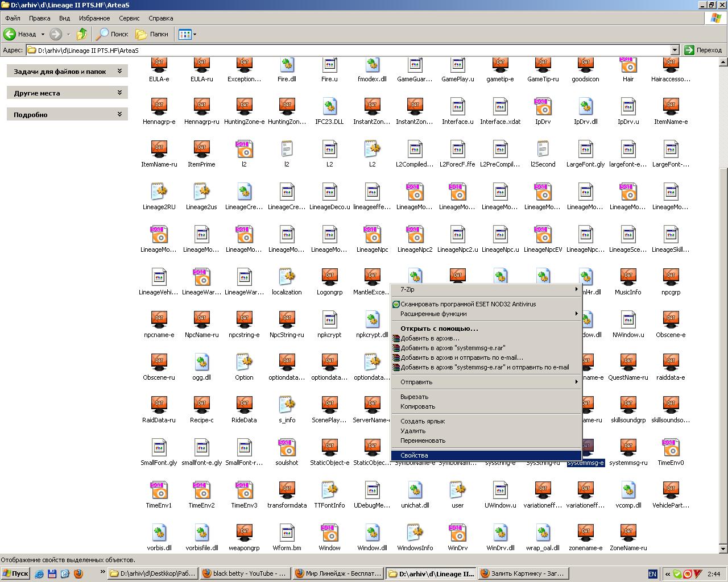Select the weapongrp file icon

coord(244,533)
